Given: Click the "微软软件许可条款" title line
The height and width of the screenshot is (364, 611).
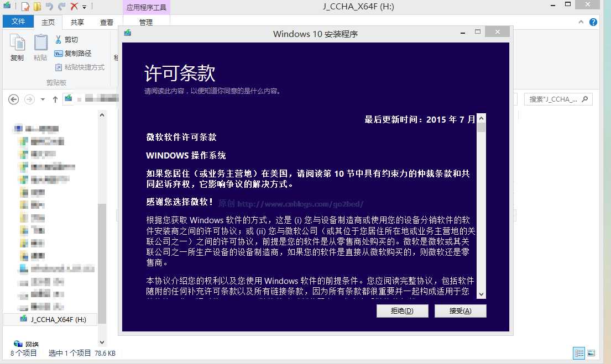Looking at the screenshot, I should tap(181, 137).
